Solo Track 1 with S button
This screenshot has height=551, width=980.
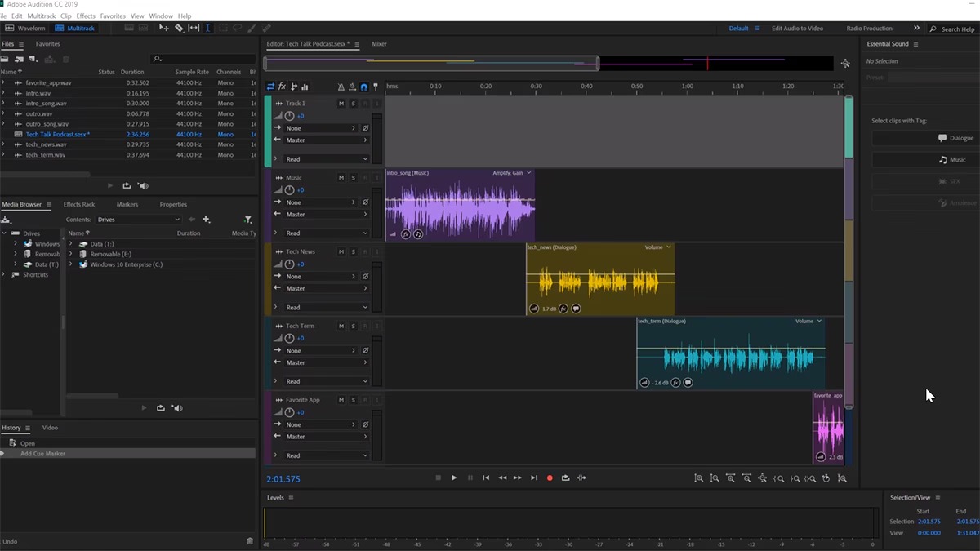coord(353,104)
